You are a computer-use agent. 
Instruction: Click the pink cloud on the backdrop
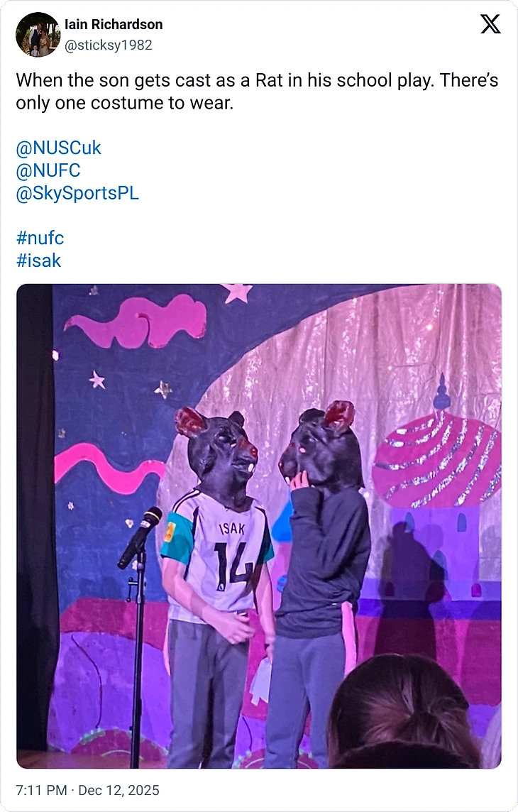[137, 321]
